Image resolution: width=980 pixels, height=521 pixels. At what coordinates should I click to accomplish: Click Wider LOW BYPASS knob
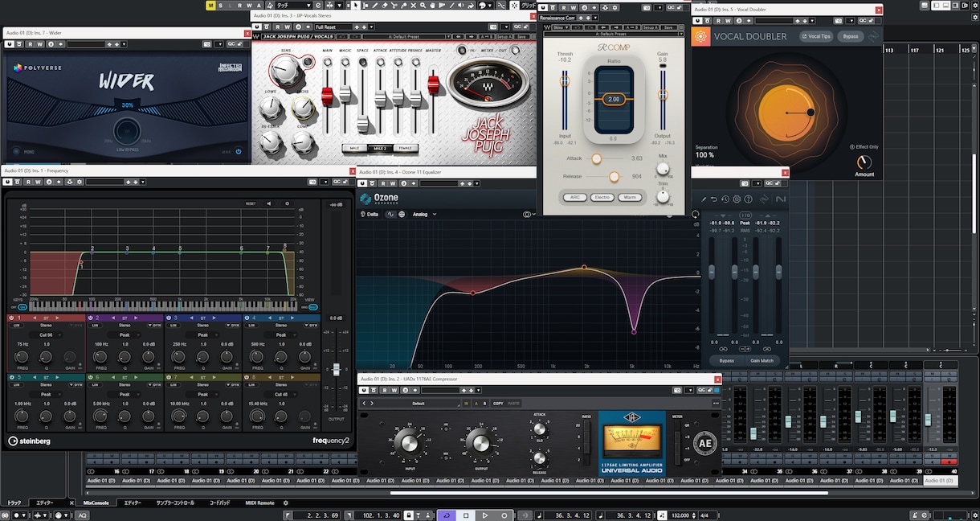tap(125, 130)
